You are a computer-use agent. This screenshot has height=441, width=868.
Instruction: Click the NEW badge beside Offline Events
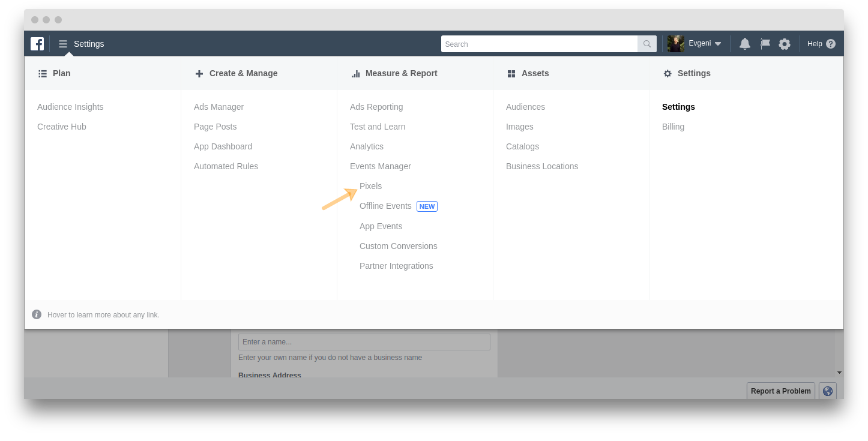tap(427, 206)
